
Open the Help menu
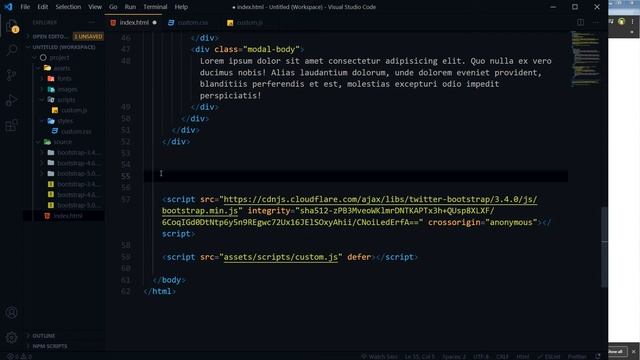[181, 7]
